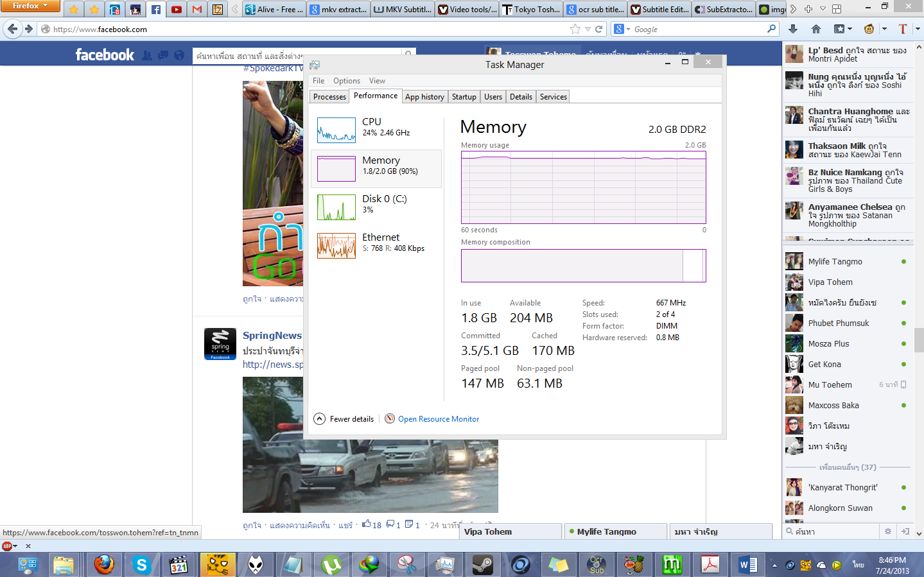Select CPU in the performance list
The height and width of the screenshot is (577, 924).
[376, 130]
